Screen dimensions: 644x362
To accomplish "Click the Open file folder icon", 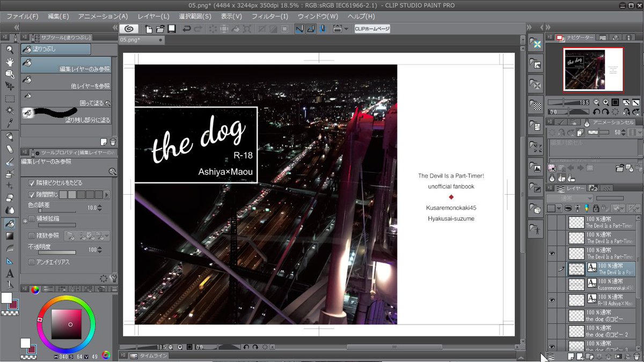I will click(x=160, y=29).
